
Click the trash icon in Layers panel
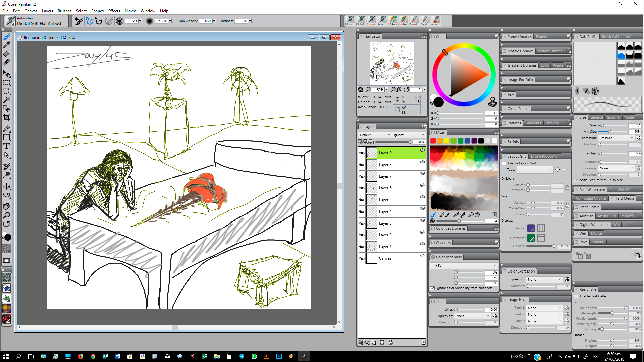[423, 342]
